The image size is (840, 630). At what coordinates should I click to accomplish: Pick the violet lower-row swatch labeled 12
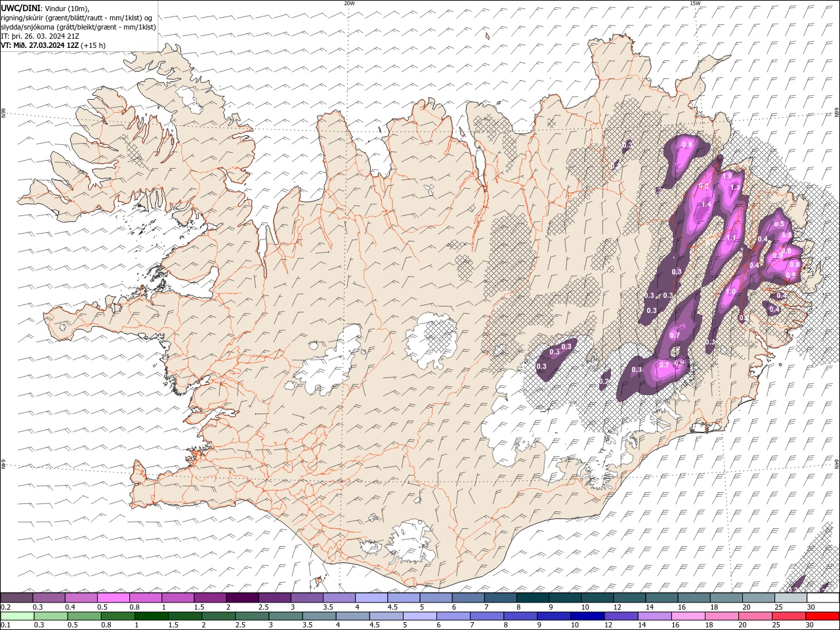pyautogui.click(x=620, y=616)
